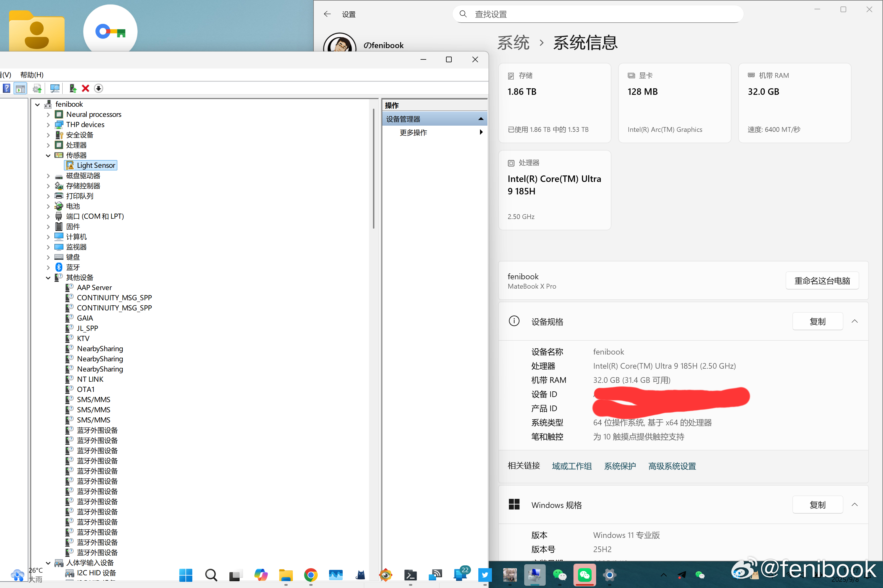Click the device tree vertical scrollbar
Image resolution: width=883 pixels, height=588 pixels.
pyautogui.click(x=374, y=168)
